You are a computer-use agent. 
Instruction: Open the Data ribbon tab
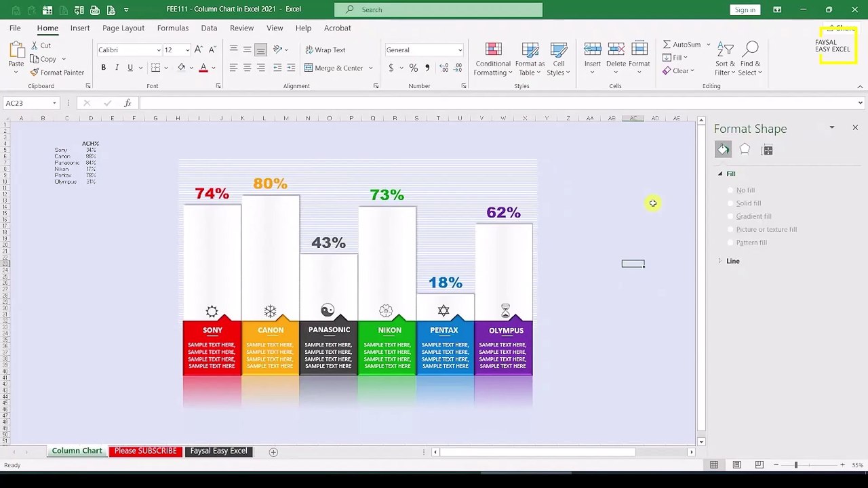click(x=209, y=28)
